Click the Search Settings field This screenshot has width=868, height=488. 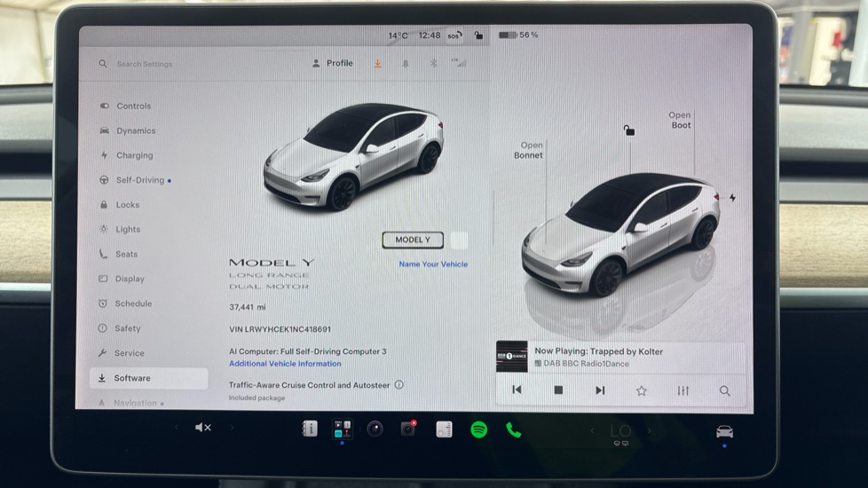click(x=144, y=64)
